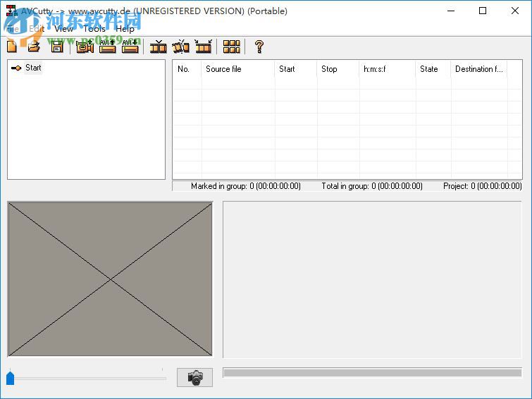Click the New project icon
Viewport: 532px width, 399px height.
[11, 47]
